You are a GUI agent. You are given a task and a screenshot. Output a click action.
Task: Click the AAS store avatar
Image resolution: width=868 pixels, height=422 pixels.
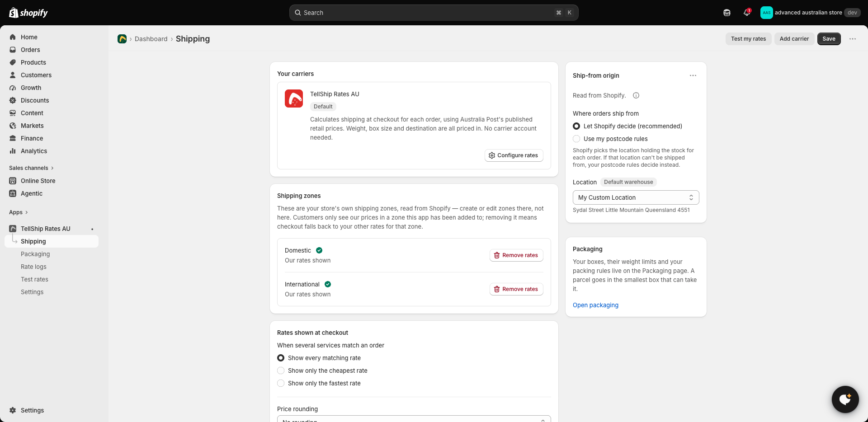coord(767,13)
